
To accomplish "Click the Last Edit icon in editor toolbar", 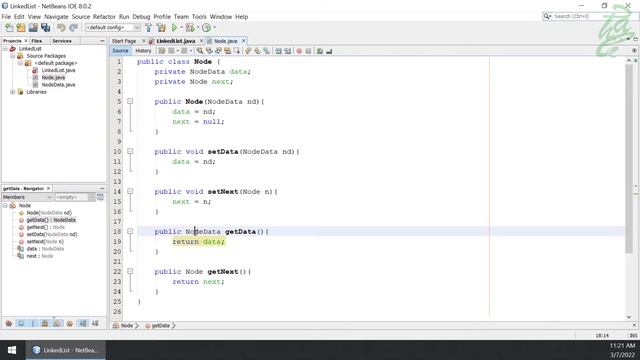I will pos(162,51).
